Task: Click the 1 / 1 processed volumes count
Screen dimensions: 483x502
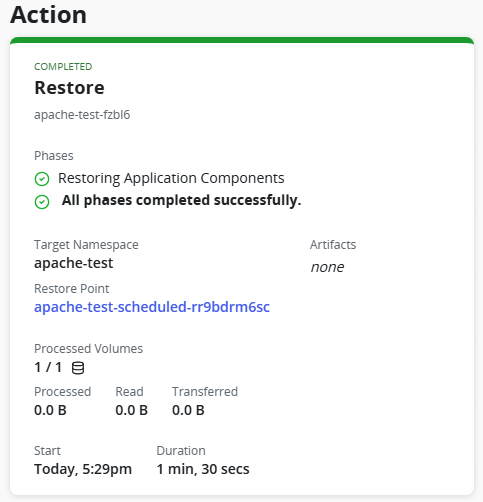Action: [48, 367]
